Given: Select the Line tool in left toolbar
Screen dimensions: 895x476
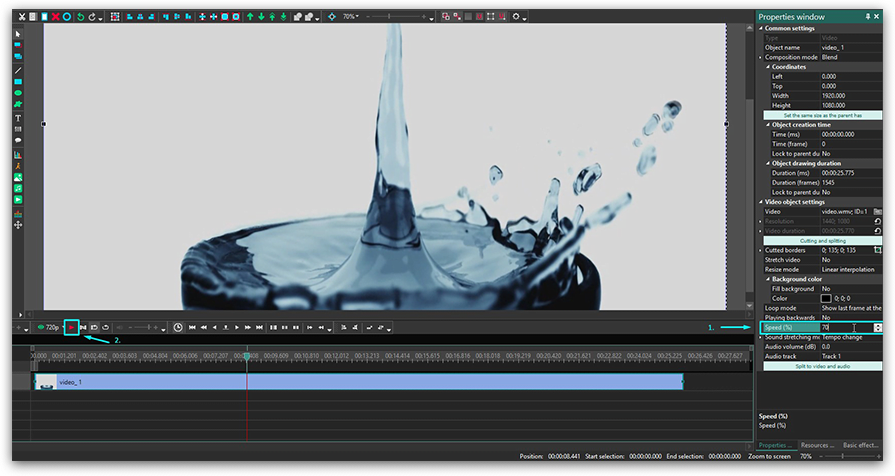Looking at the screenshot, I should 18,71.
